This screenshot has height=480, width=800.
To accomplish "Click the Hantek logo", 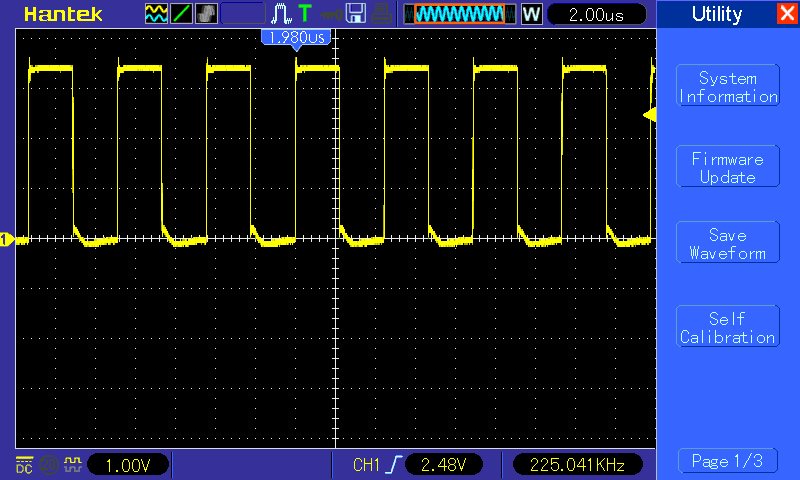I will pyautogui.click(x=63, y=14).
